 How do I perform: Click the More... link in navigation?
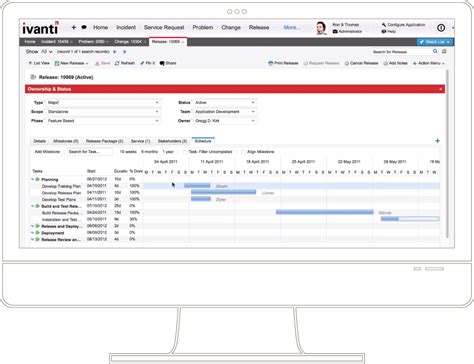(292, 27)
